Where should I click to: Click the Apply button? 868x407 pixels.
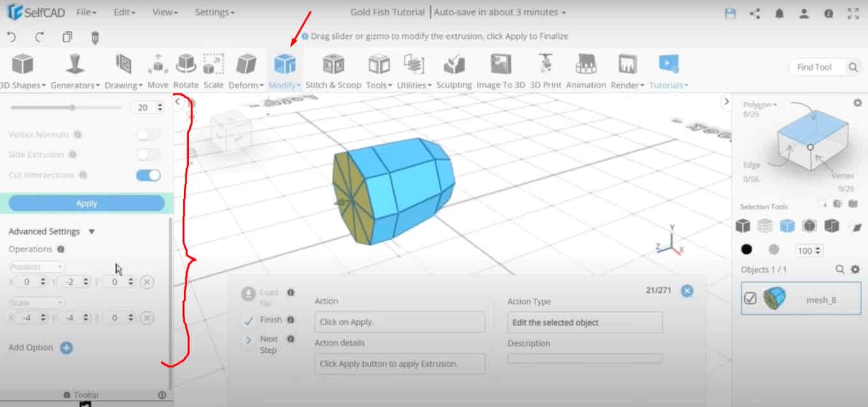(86, 203)
